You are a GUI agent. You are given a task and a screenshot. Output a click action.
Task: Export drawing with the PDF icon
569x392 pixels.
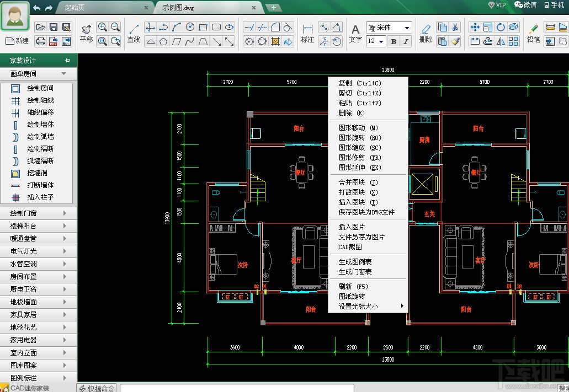[54, 41]
